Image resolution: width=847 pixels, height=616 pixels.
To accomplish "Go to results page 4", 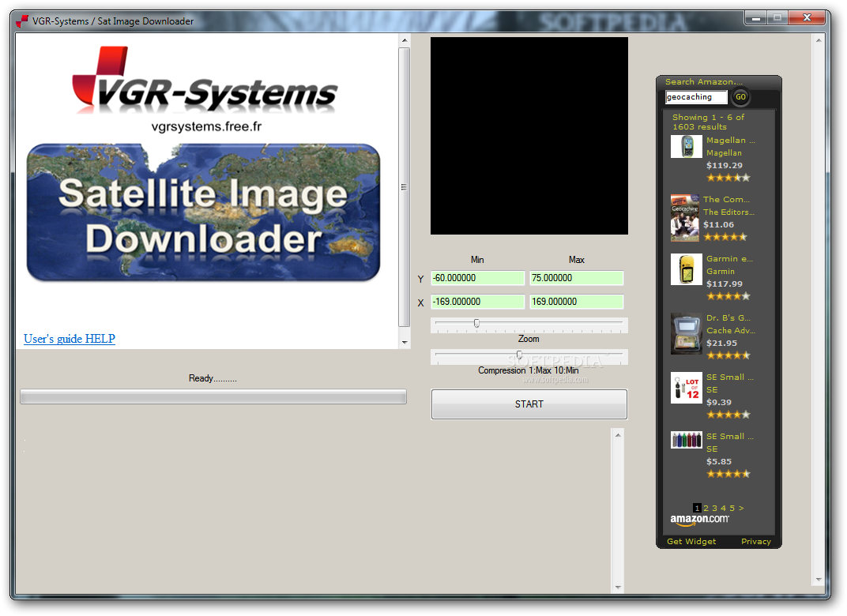I will [x=723, y=508].
